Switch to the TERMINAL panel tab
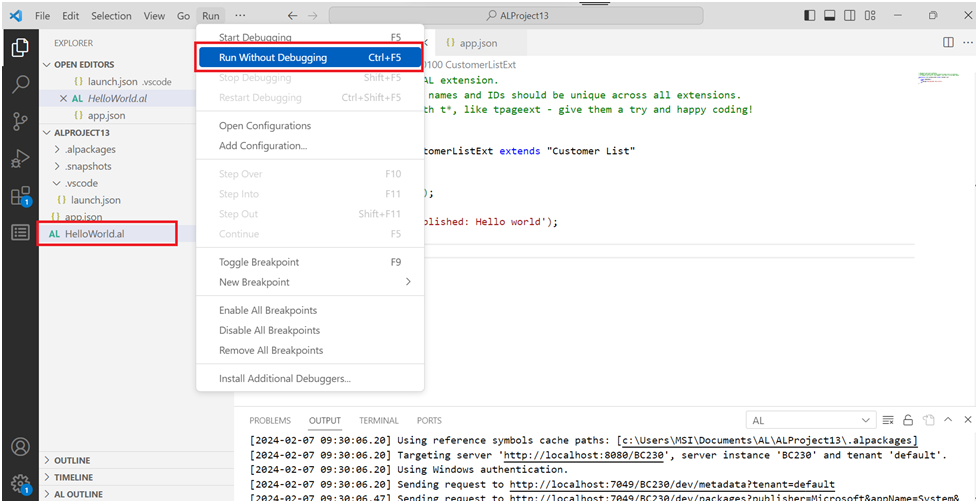Viewport: 978px width, 503px height. pyautogui.click(x=379, y=421)
